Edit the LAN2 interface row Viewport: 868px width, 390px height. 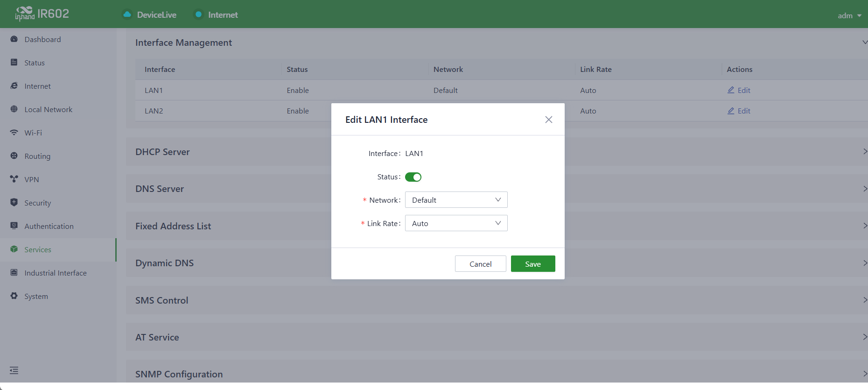click(739, 111)
